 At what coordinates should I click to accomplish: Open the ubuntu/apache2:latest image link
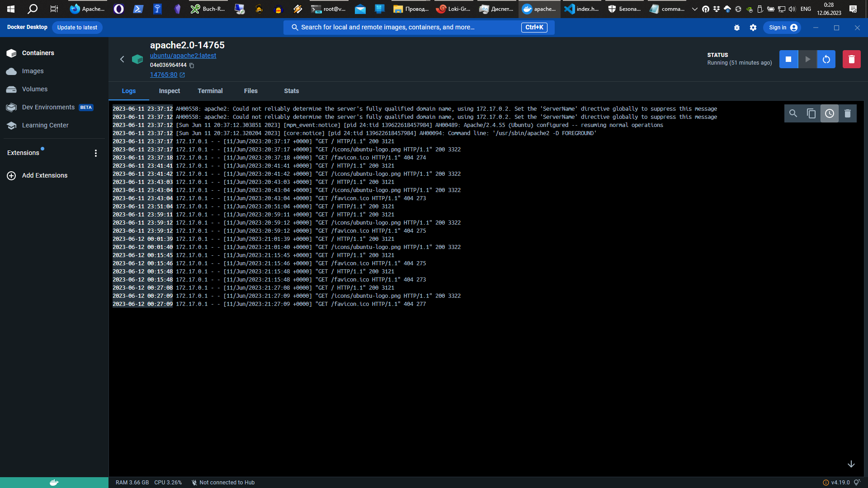[183, 56]
